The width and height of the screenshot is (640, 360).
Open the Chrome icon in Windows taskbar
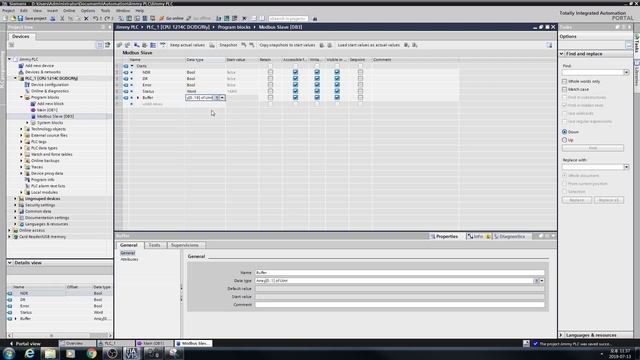91,353
